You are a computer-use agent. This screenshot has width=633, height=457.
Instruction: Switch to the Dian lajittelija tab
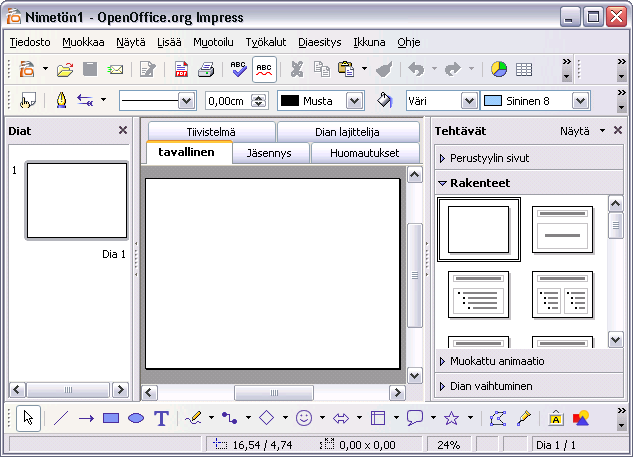(x=347, y=132)
